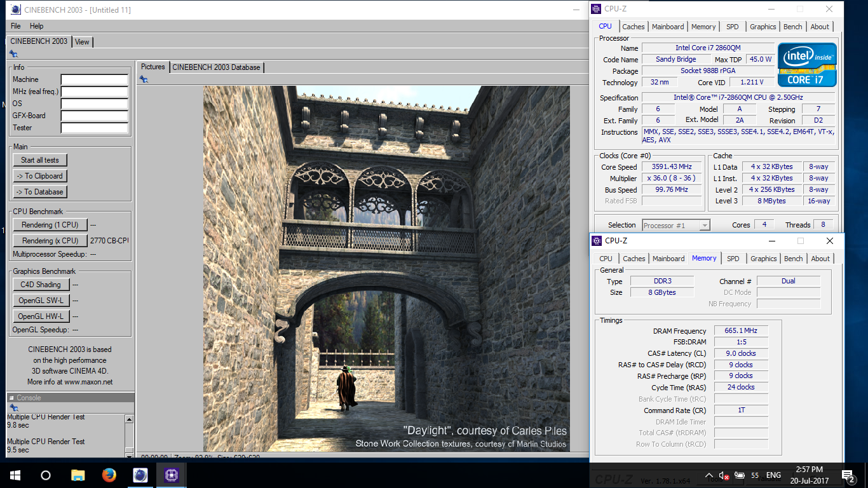This screenshot has width=868, height=488.
Task: Click the GFX-Board input field
Action: point(95,116)
